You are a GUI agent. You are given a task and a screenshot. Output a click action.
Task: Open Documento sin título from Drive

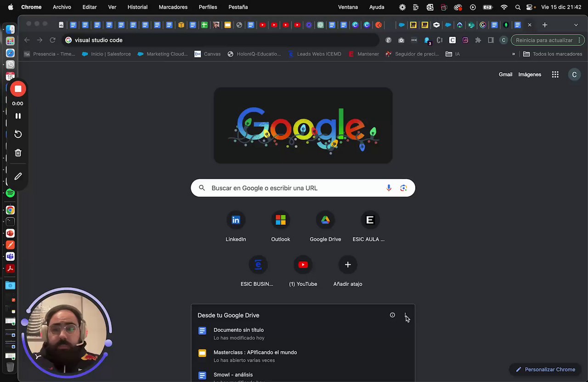303,334
